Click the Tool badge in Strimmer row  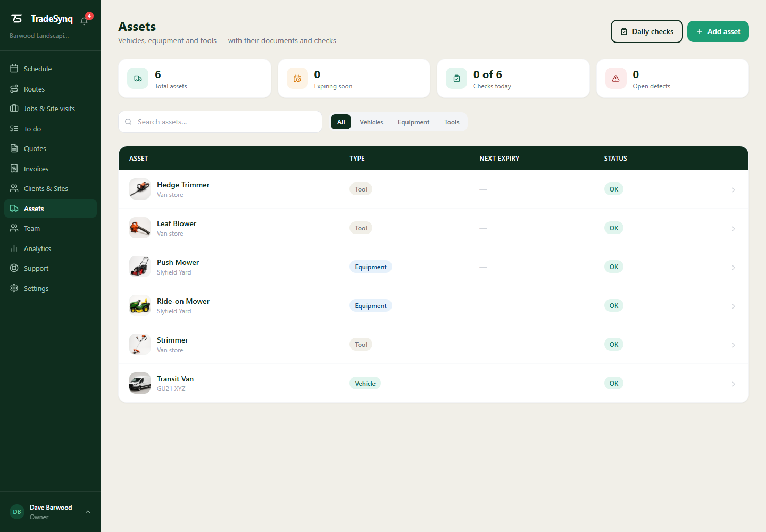[361, 344]
